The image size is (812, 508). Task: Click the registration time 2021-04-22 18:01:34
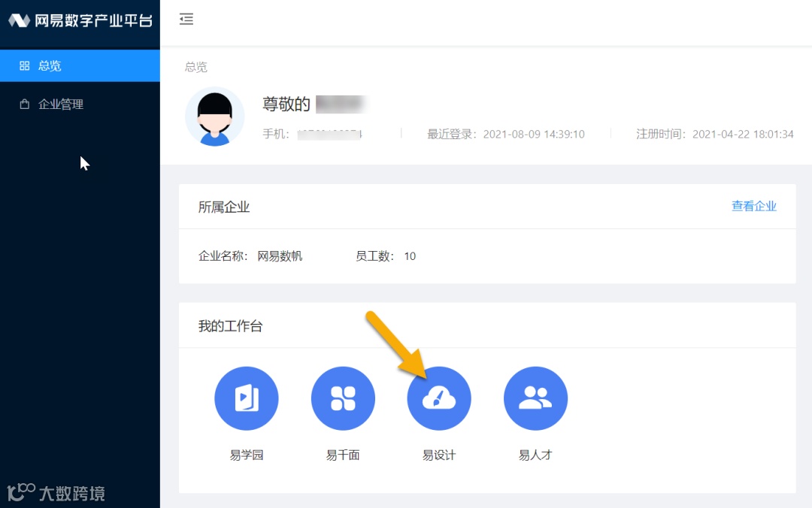click(x=743, y=134)
